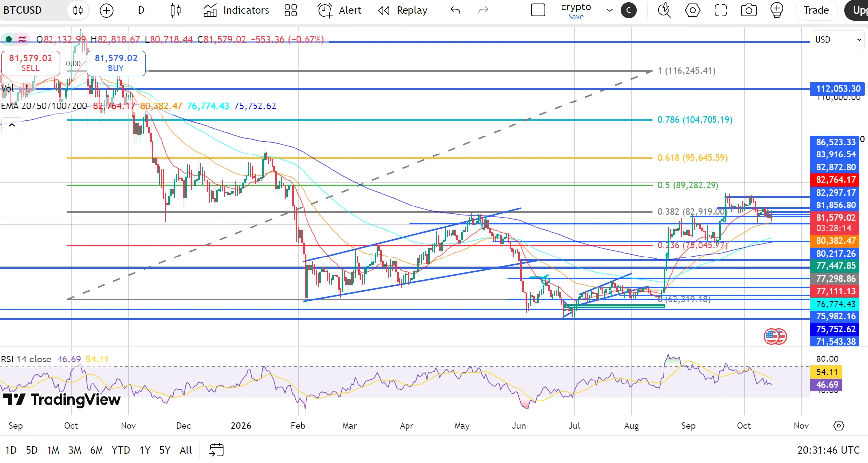
Task: Click the RSI 14 close indicator legend
Action: pos(26,359)
